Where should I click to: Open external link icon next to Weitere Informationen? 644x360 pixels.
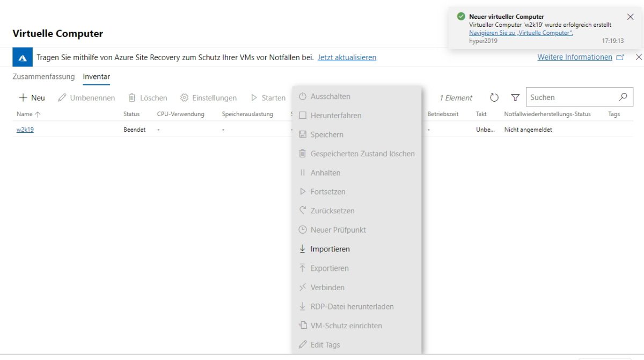click(x=620, y=57)
